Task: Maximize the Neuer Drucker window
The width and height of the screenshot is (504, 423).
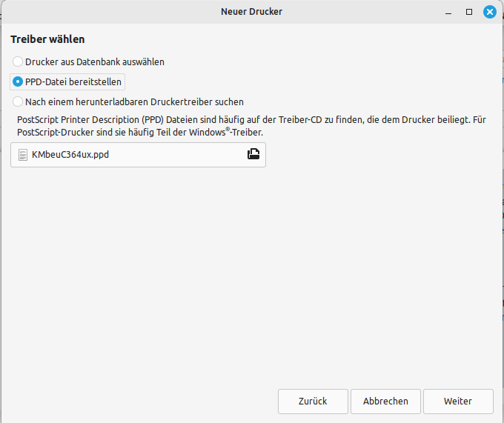Action: point(469,12)
